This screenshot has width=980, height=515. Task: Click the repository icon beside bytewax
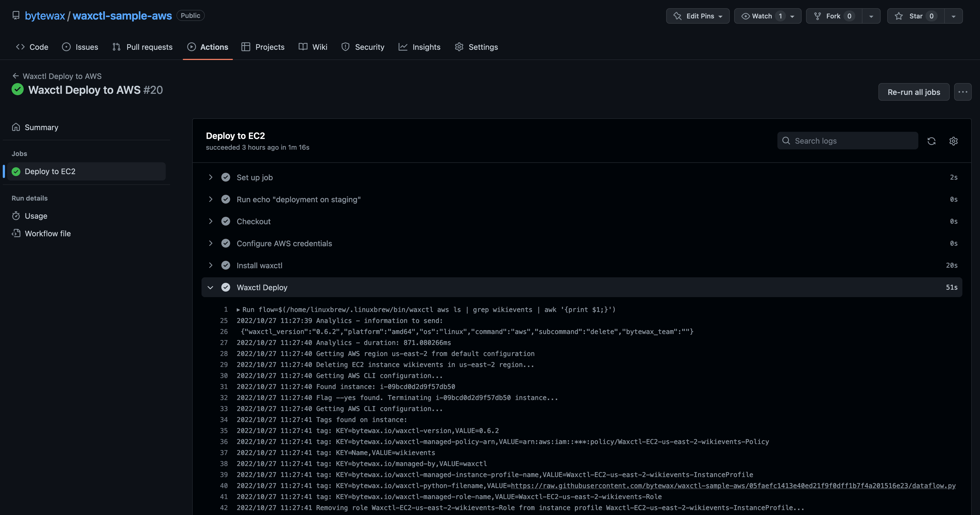(x=16, y=16)
